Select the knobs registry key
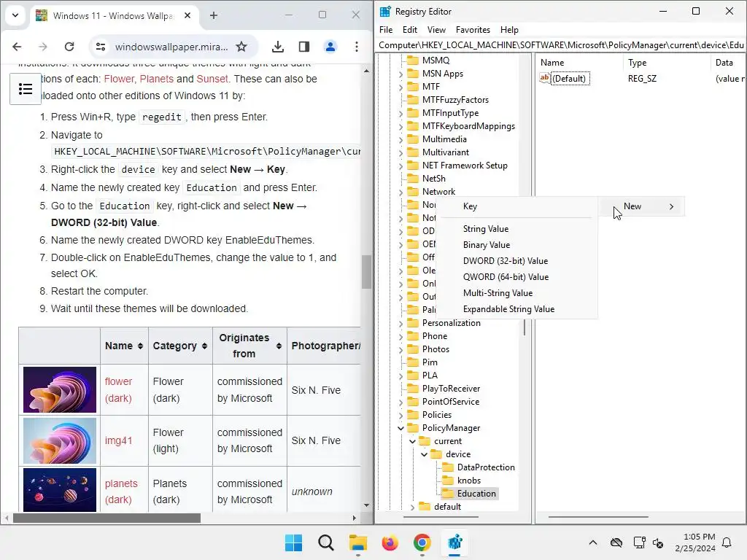The height and width of the screenshot is (560, 747). [469, 481]
